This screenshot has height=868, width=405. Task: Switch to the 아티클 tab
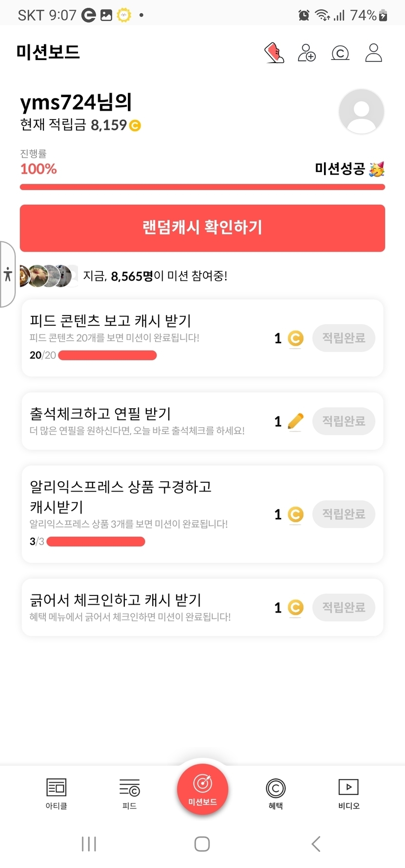click(56, 794)
